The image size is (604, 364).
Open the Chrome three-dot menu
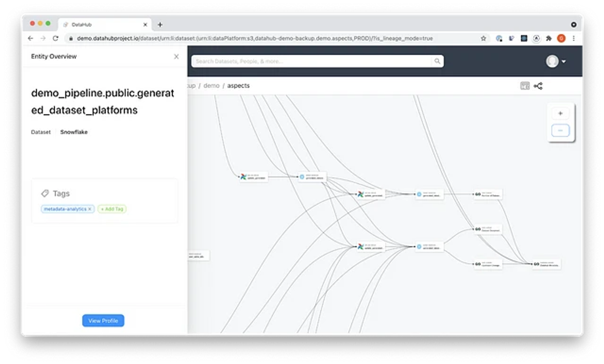574,38
